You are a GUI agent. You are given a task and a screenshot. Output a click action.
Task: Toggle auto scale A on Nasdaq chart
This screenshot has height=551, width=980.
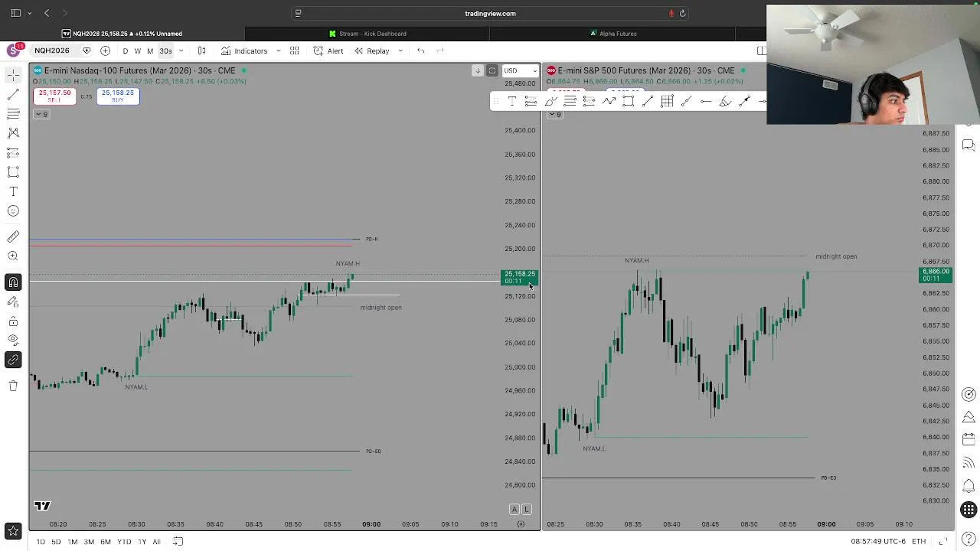514,509
